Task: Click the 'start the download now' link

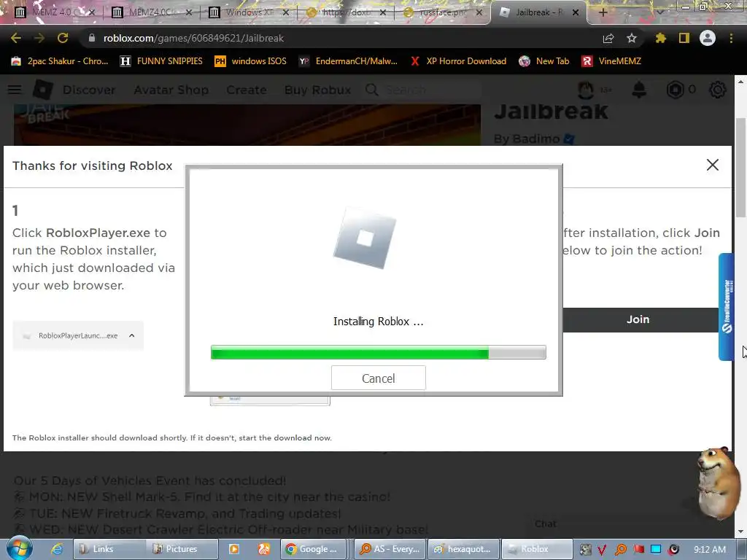Action: pos(285,437)
